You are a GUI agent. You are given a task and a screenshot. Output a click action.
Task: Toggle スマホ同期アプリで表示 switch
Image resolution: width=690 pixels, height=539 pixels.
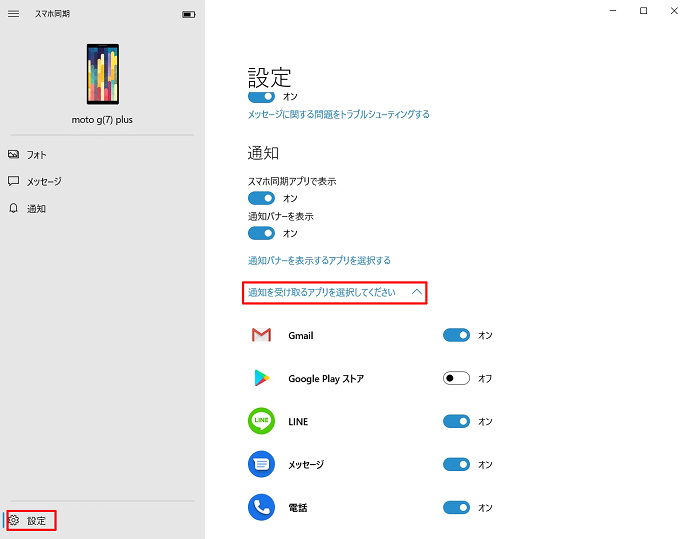(x=261, y=198)
